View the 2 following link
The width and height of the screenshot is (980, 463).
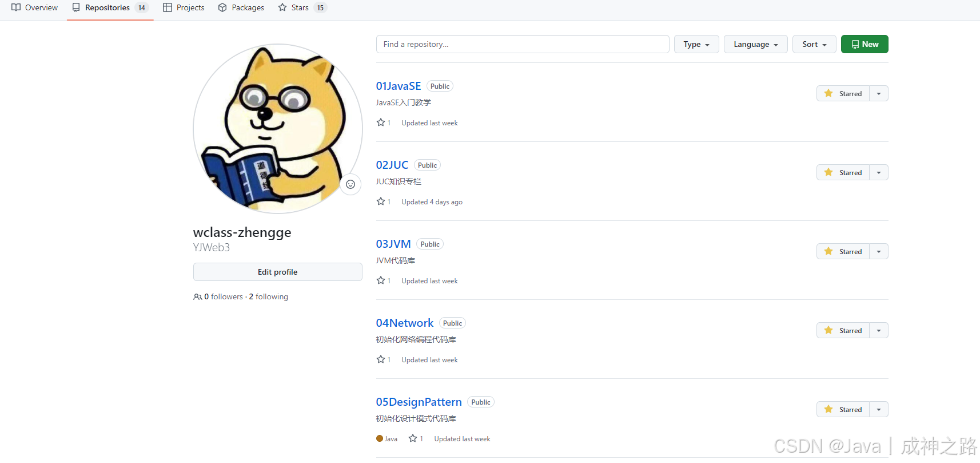(x=269, y=296)
